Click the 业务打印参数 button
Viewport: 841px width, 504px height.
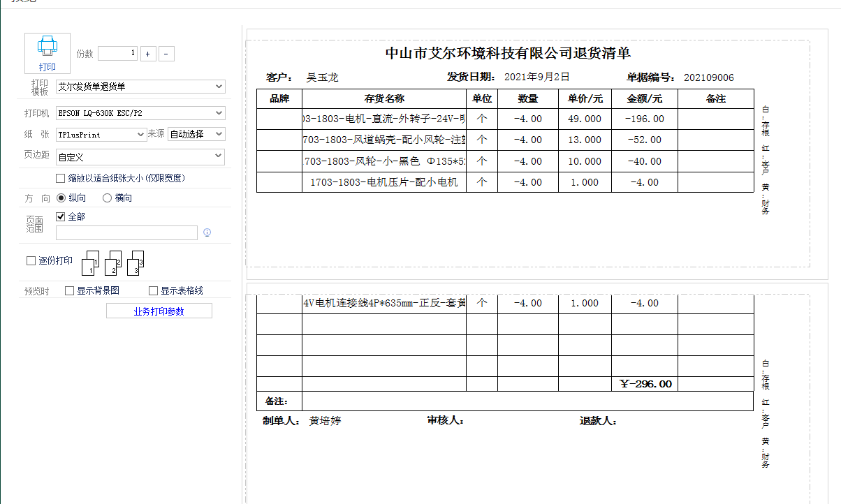[x=159, y=311]
